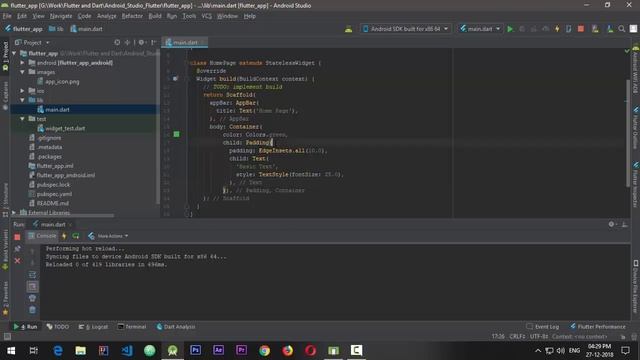Viewport: 640px width, 360px height.
Task: Collapse the flutter_app root tree node
Action: click(x=14, y=53)
